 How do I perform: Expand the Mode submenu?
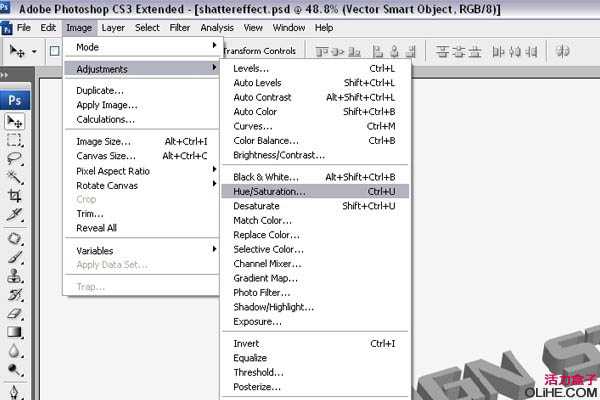pyautogui.click(x=142, y=47)
